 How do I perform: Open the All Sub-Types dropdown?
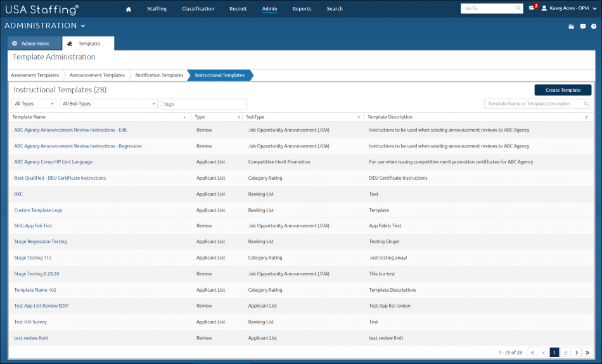tap(108, 104)
